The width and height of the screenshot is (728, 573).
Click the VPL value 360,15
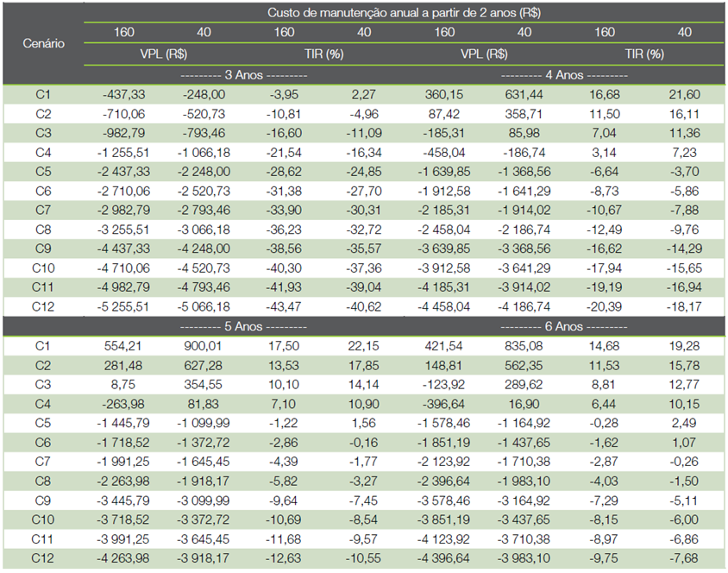click(444, 94)
